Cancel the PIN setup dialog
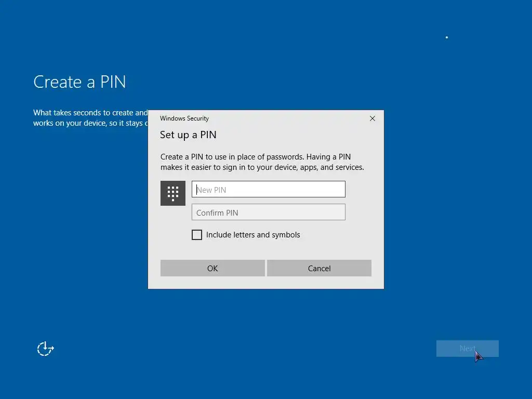 click(319, 268)
